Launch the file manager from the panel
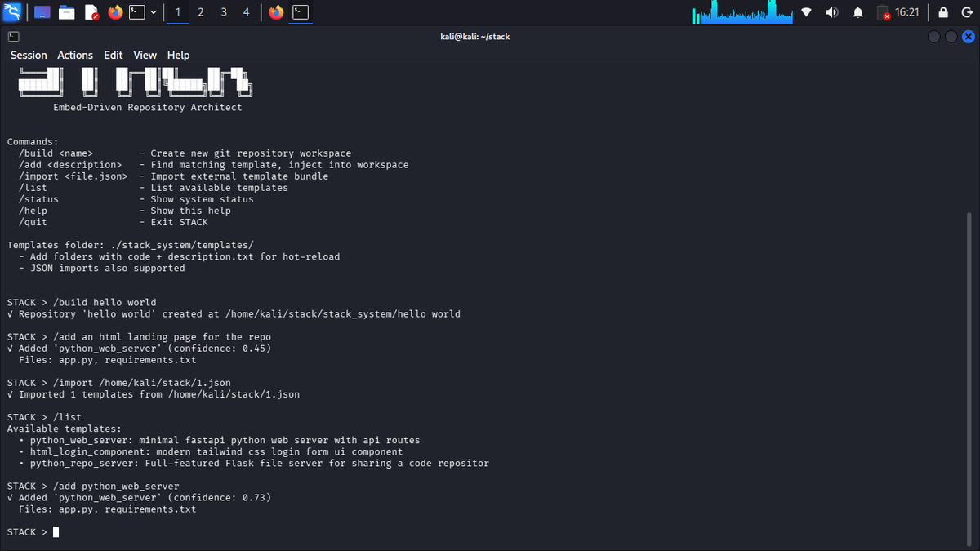Viewport: 980px width, 551px height. tap(67, 12)
